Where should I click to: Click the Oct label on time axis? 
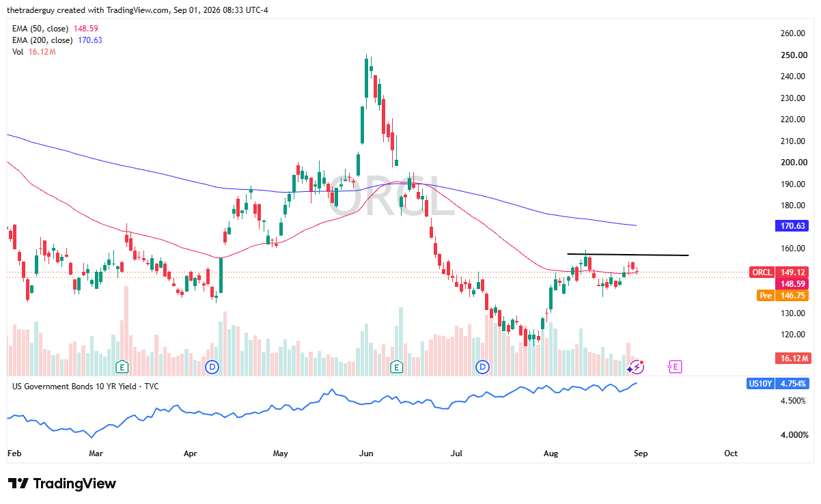point(731,453)
